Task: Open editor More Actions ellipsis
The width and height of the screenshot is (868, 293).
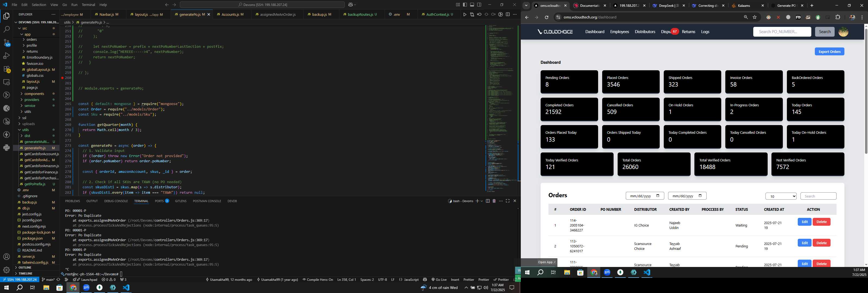Action: 515,14
